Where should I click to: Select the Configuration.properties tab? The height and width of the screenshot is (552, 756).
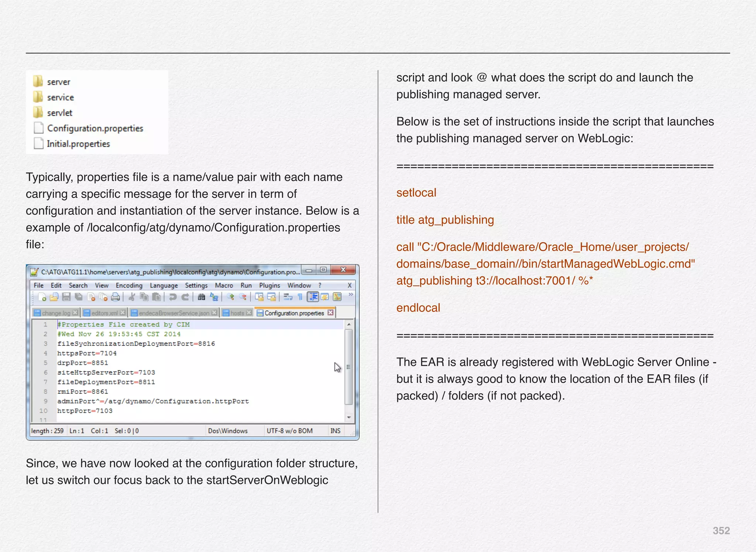pos(295,313)
